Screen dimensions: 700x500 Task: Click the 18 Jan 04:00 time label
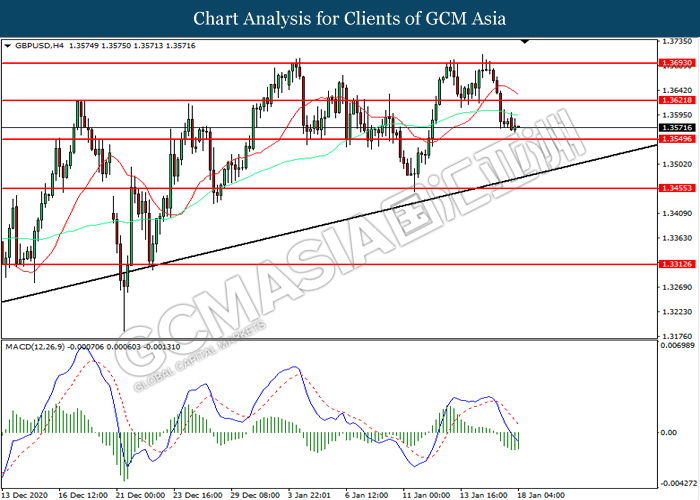click(541, 495)
